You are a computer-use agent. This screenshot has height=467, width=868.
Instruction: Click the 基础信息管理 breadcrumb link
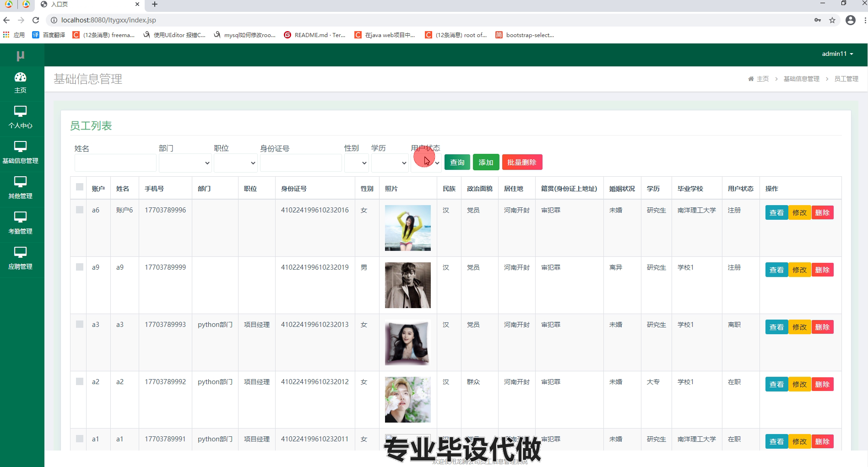801,79
